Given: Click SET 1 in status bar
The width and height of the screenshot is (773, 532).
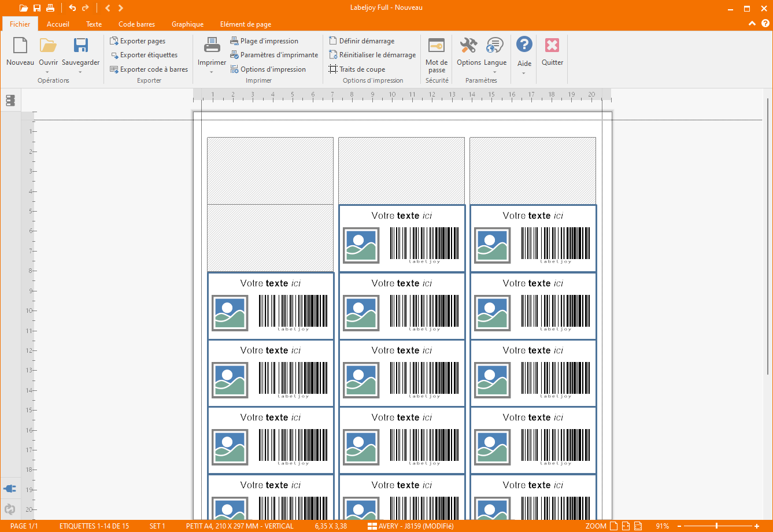Looking at the screenshot, I should pyautogui.click(x=157, y=526).
